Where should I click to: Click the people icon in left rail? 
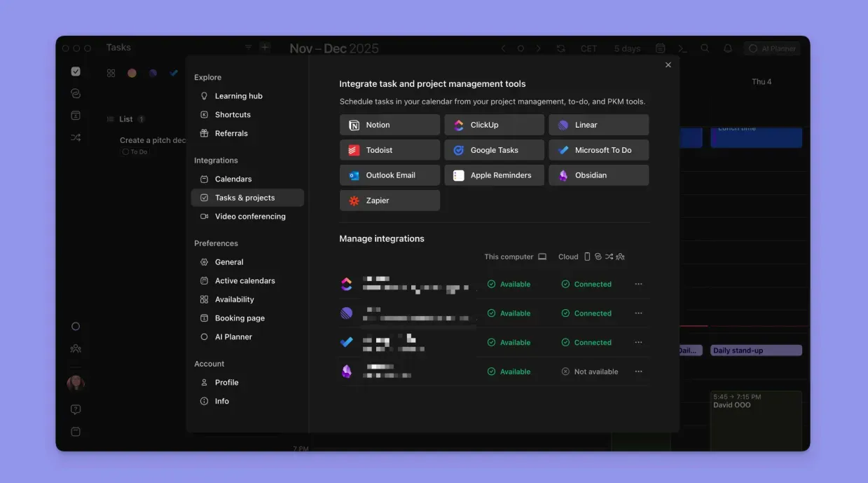(76, 348)
